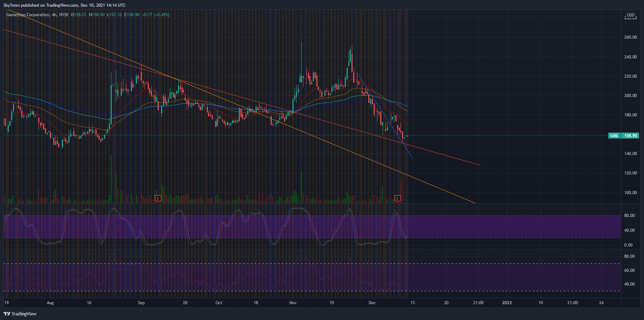Click the 220.00 price axis label

(630, 76)
